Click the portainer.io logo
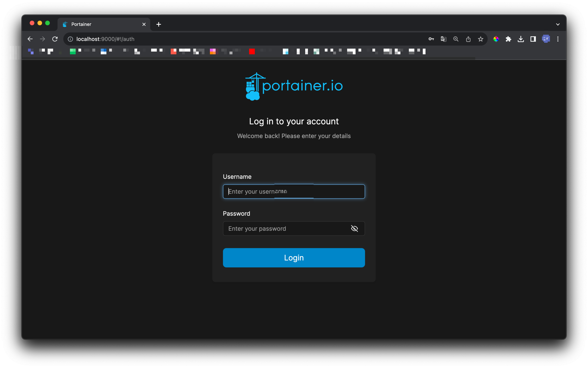 294,86
